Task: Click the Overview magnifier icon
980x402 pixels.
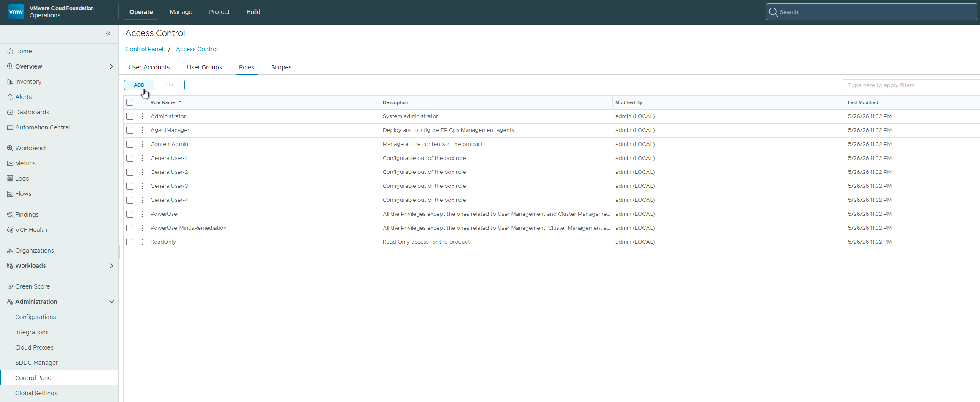Action: click(10, 66)
